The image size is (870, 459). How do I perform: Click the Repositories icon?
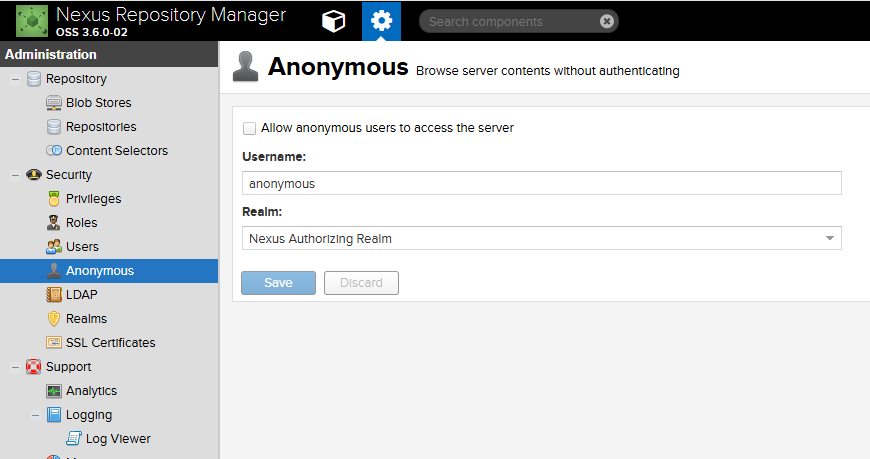[54, 127]
